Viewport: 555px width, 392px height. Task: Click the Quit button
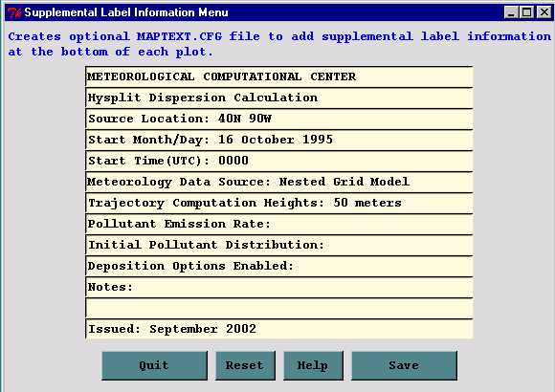click(x=154, y=365)
